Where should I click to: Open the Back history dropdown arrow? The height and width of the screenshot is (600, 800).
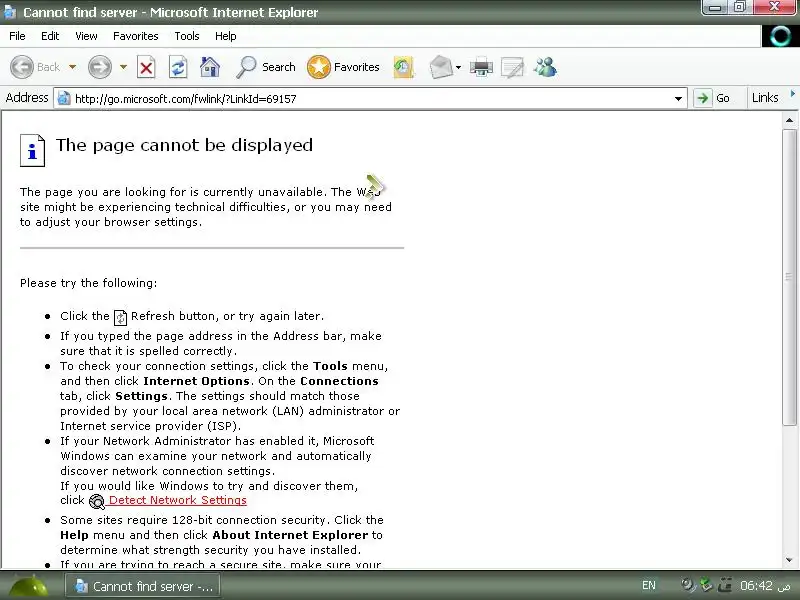coord(72,67)
